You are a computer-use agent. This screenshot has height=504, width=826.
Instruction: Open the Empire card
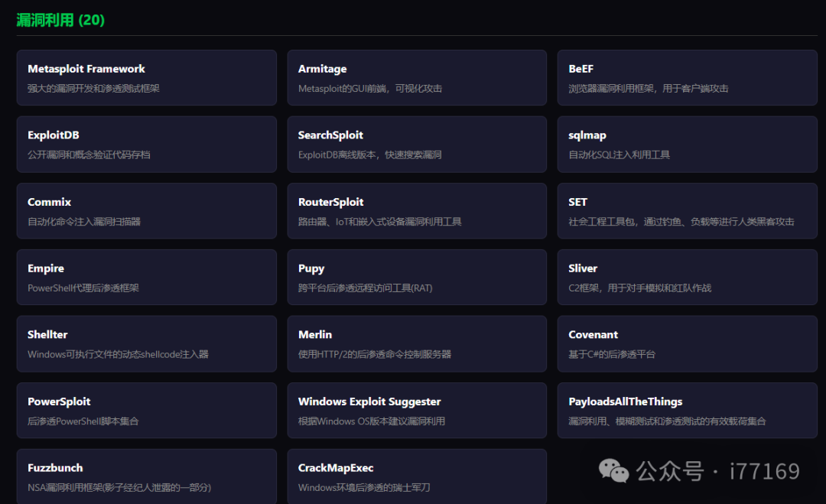pos(146,278)
